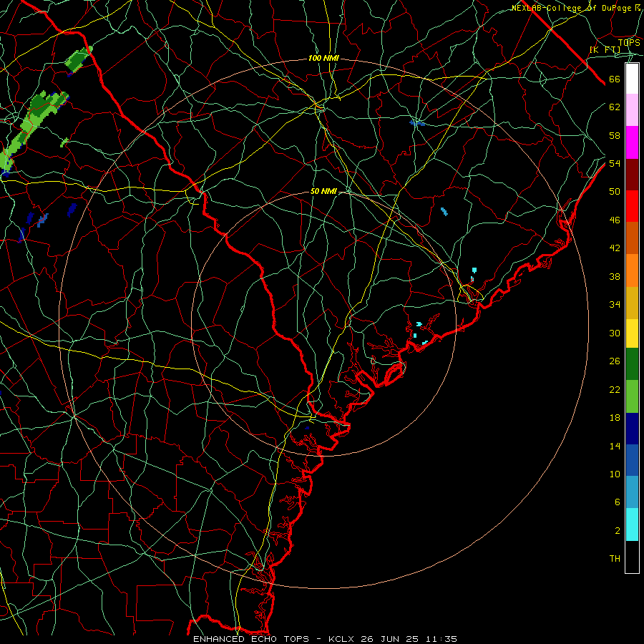The height and width of the screenshot is (644, 644).
Task: Click the dark red legend swatch
Action: tap(632, 175)
